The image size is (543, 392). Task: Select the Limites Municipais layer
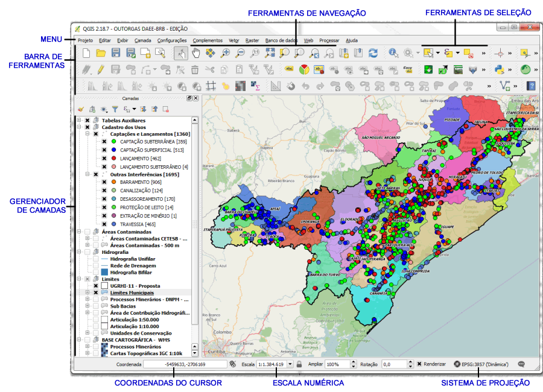[132, 292]
